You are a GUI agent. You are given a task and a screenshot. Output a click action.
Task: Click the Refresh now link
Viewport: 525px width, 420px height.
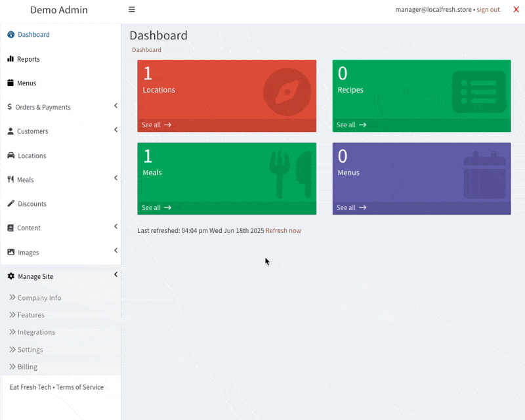click(x=283, y=230)
